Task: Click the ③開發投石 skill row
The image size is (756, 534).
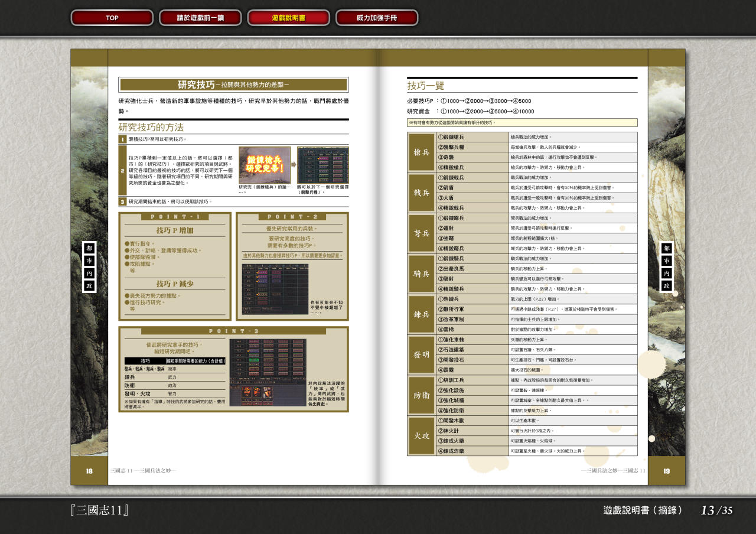Action: pyautogui.click(x=536, y=360)
